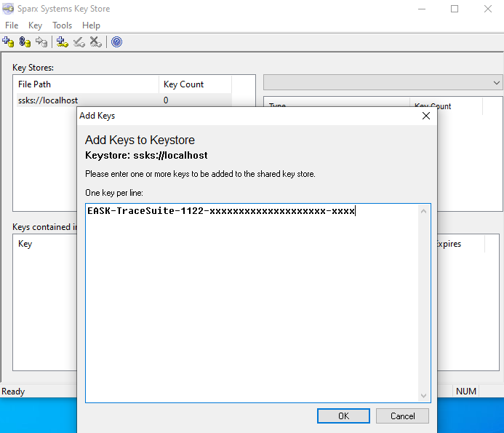
Task: Maximize the Sparx Systems Key Store window
Action: tap(455, 9)
